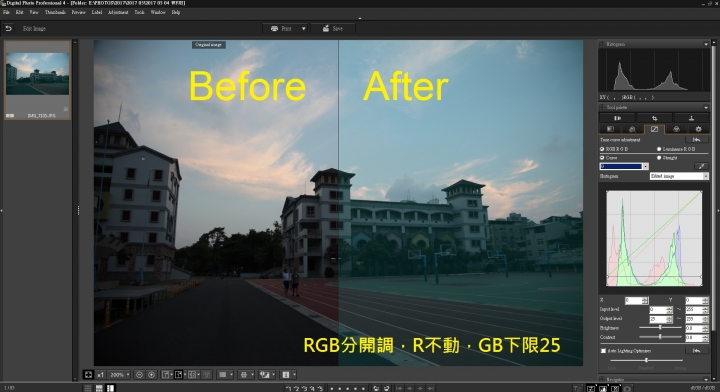Screen dimensions: 720x392
Task: Click the Save button
Action: pyautogui.click(x=333, y=28)
